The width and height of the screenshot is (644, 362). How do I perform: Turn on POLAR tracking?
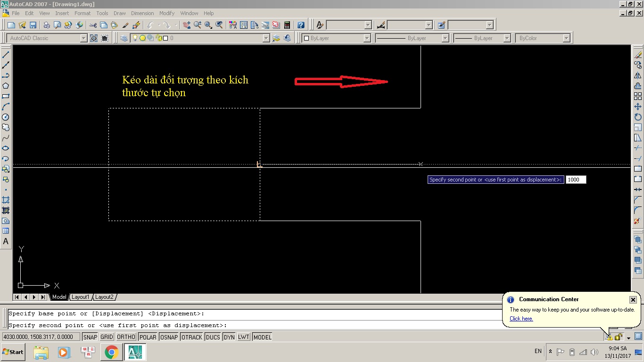(x=147, y=337)
